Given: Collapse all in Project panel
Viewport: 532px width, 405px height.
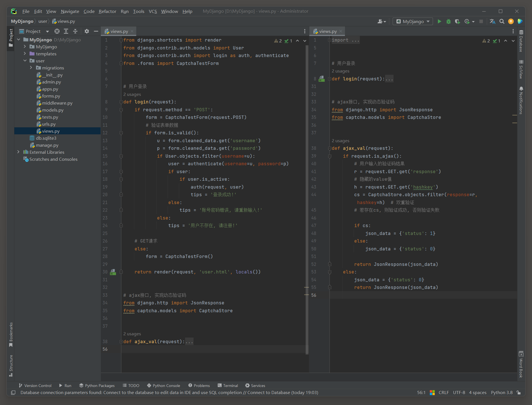Looking at the screenshot, I should tap(75, 31).
